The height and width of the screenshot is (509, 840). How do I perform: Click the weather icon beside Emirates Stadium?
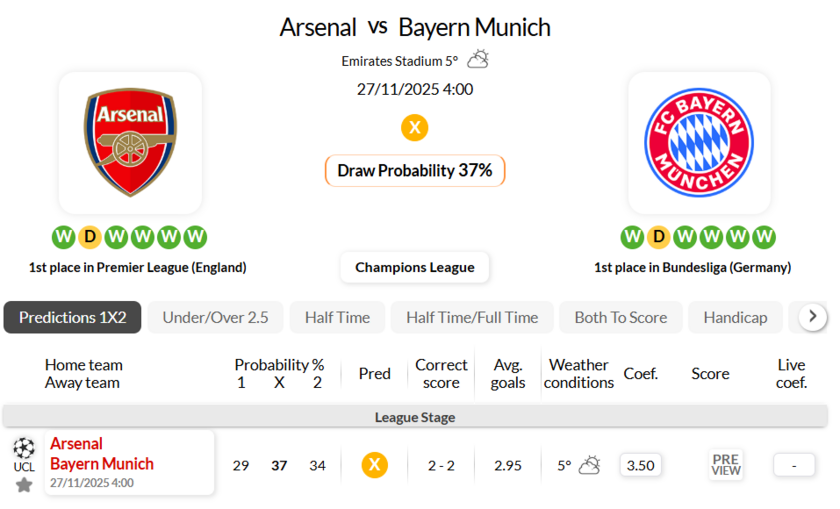478,60
